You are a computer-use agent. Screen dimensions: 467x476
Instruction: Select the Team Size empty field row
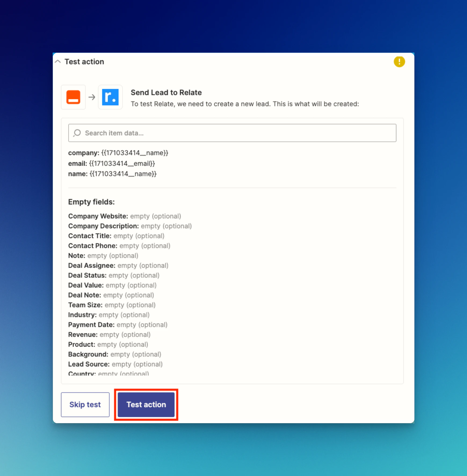[112, 305]
